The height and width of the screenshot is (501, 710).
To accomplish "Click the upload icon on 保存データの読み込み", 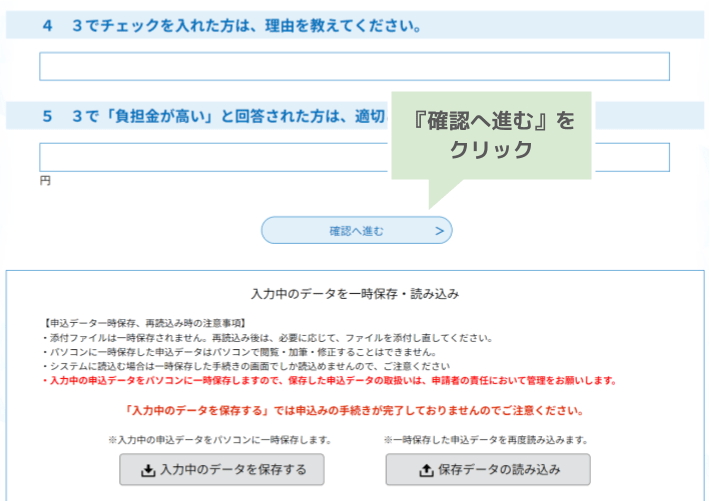I will [x=424, y=470].
